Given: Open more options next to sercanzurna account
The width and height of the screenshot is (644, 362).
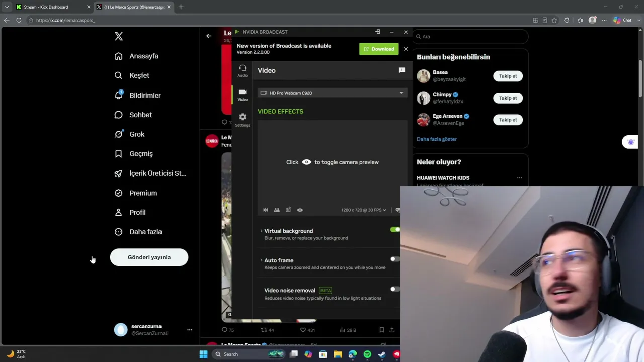Looking at the screenshot, I should coord(190,330).
